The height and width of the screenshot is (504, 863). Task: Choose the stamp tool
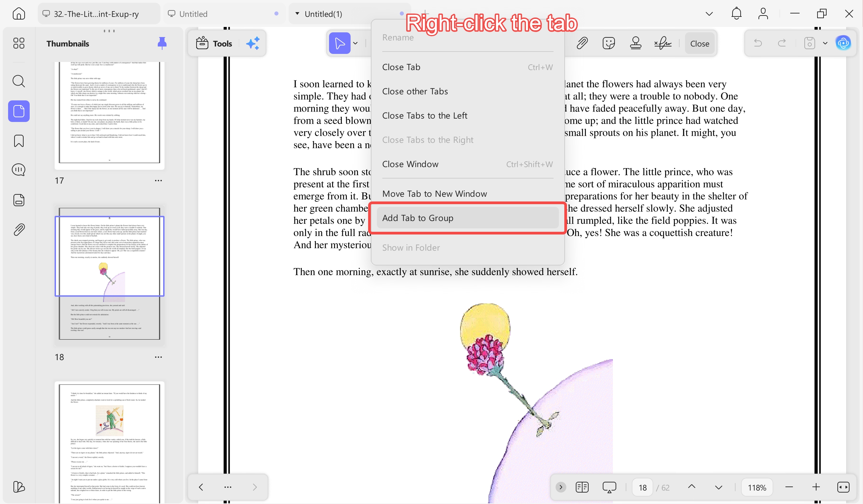click(635, 43)
